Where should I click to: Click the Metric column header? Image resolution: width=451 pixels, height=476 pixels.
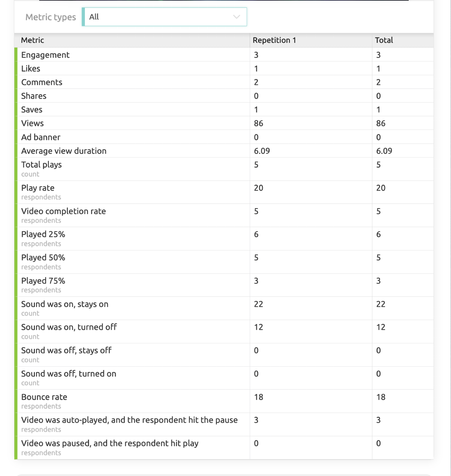(33, 40)
